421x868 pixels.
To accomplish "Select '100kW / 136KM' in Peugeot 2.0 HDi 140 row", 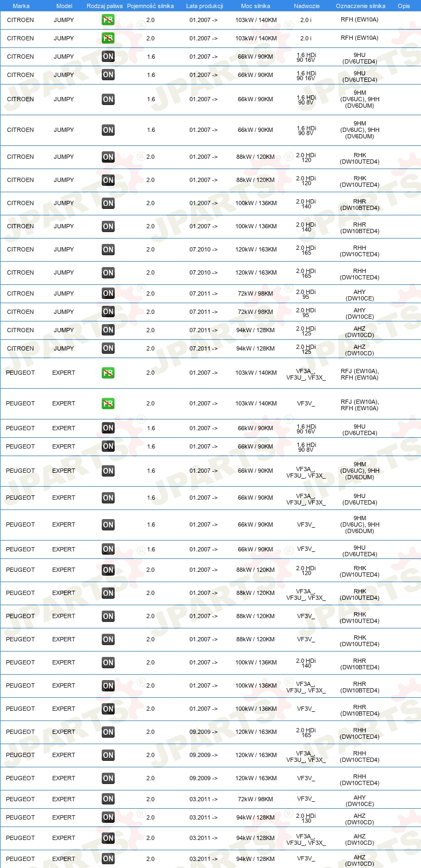I will pyautogui.click(x=256, y=662).
